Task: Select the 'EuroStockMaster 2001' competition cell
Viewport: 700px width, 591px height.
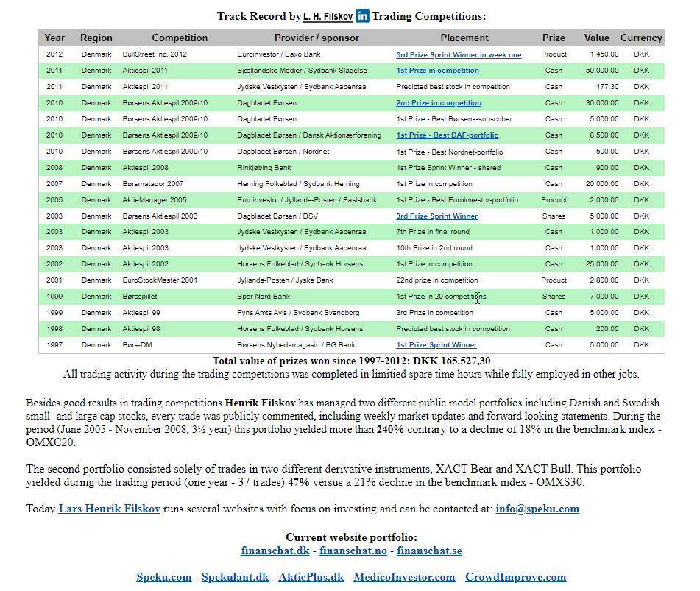Action: click(160, 280)
